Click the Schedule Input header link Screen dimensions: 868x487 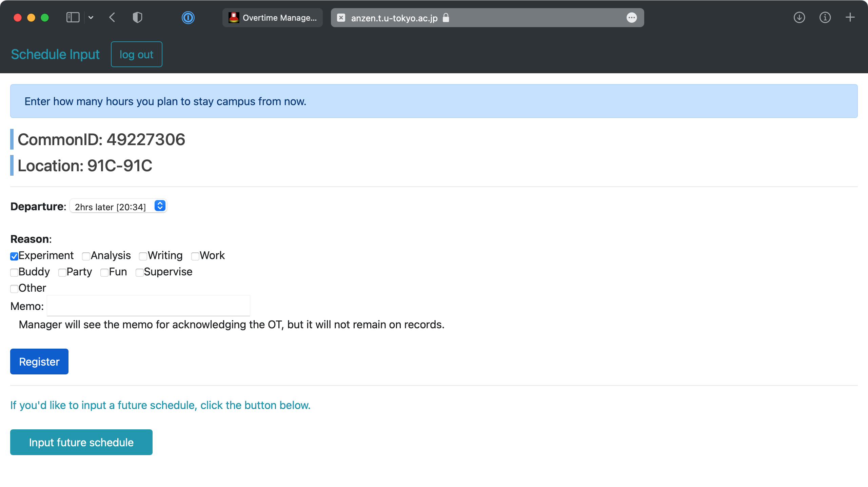pyautogui.click(x=55, y=54)
